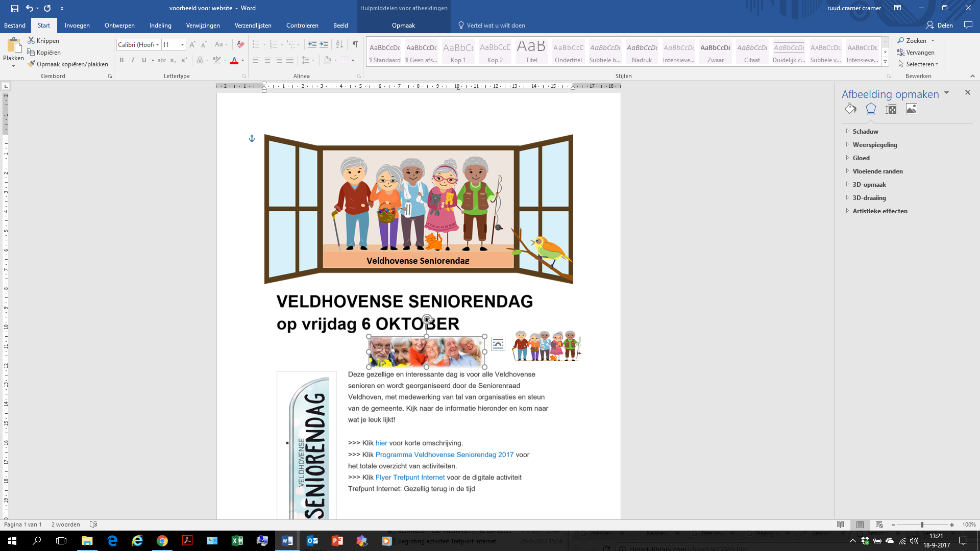Click the zoom slider in status bar
Image resolution: width=980 pixels, height=551 pixels.
point(922,524)
